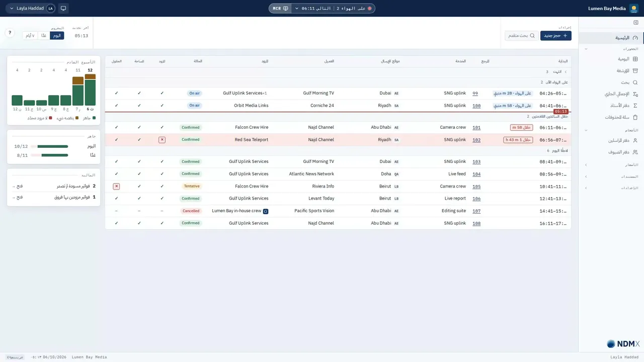Click the help question mark button
The height and width of the screenshot is (362, 644).
(10, 33)
